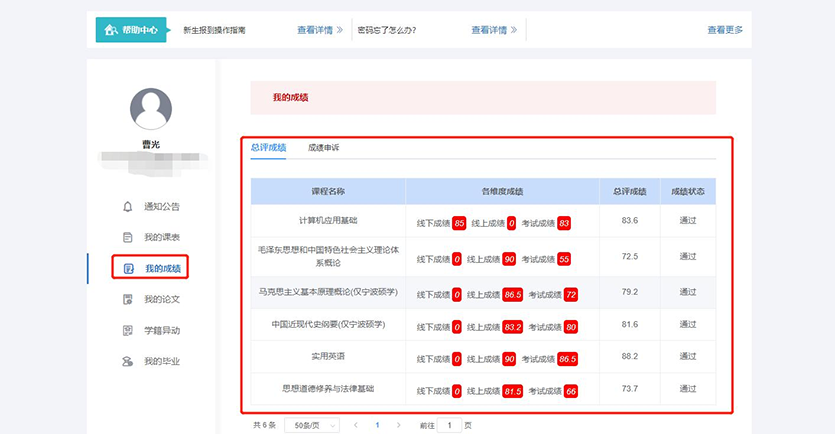Open 我的毕业 in the sidebar

162,362
